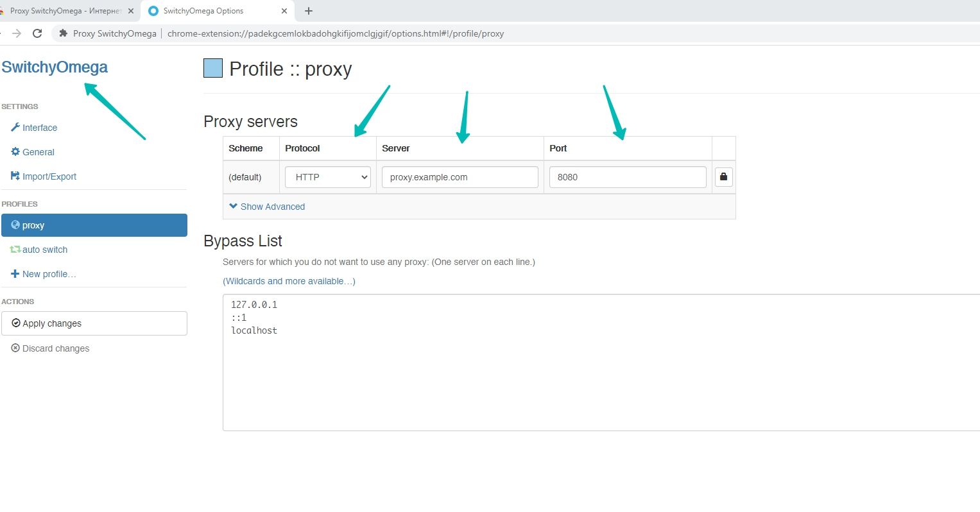The image size is (980, 512).
Task: Click Discard changes
Action: tap(50, 348)
